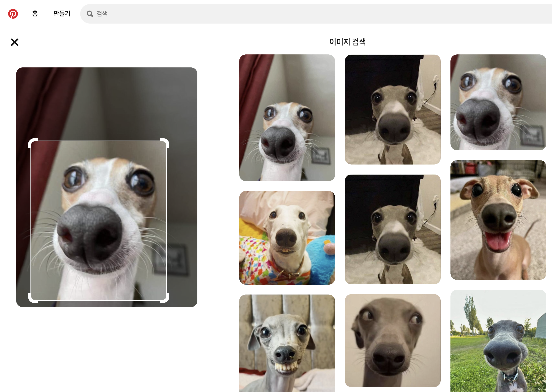Open blurry brown dog side-eye result

coord(392,340)
